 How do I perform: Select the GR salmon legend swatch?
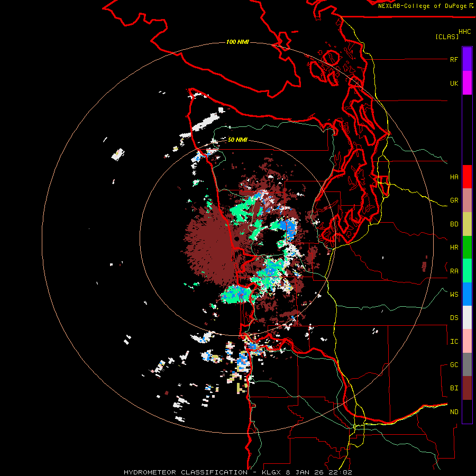click(467, 200)
